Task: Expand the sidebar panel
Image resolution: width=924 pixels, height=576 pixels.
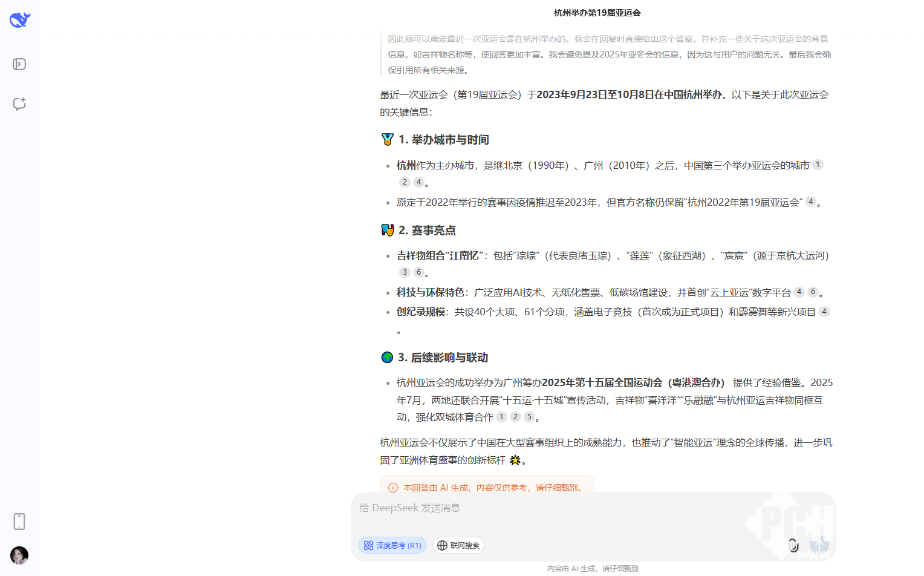Action: (x=19, y=64)
